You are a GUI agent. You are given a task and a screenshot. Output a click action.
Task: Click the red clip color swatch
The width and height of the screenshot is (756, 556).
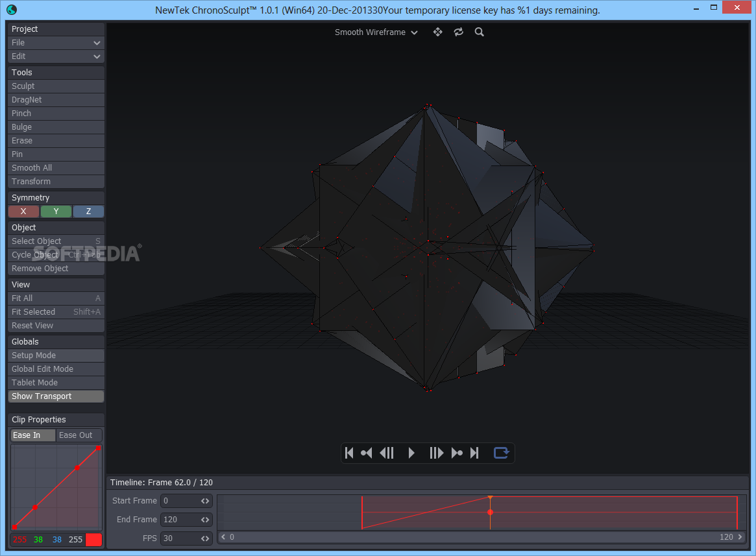[93, 540]
